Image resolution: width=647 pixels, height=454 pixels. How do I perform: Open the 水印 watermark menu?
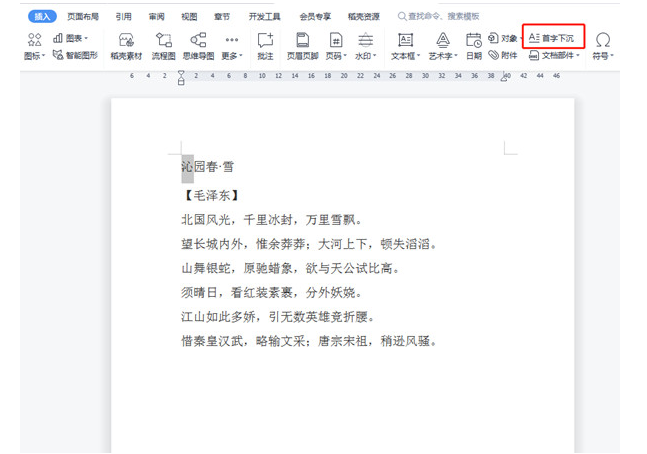366,47
